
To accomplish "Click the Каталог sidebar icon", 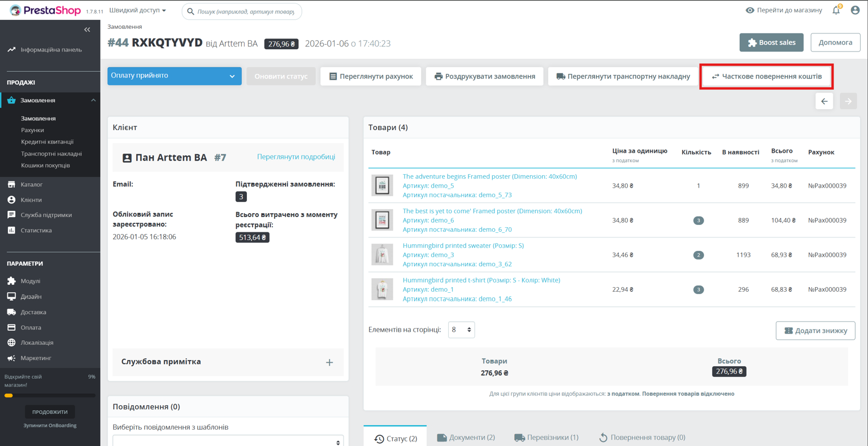I will point(11,184).
